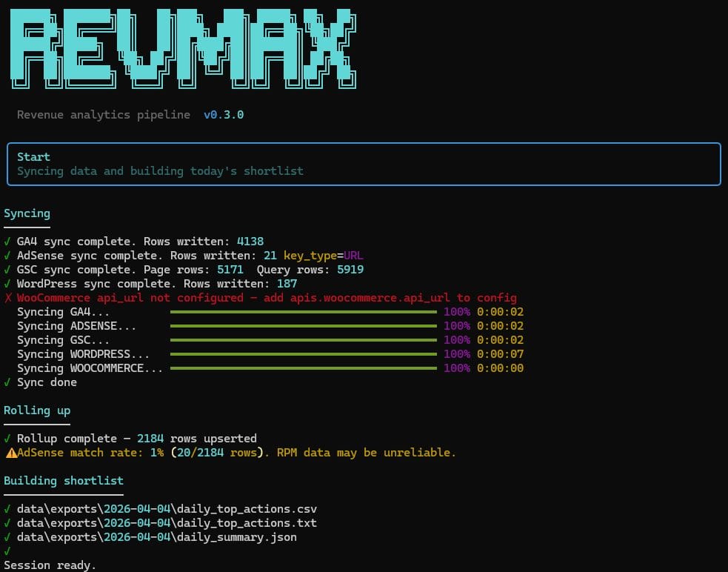Click the checkmark beside daily_summary.json
Screen dimensions: 728x572
7,537
